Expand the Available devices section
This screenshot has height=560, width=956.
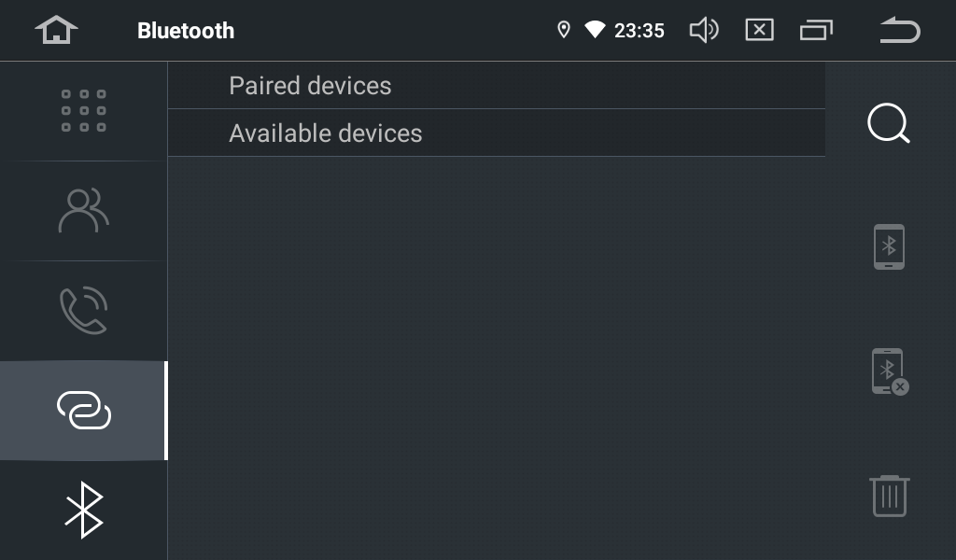[325, 133]
